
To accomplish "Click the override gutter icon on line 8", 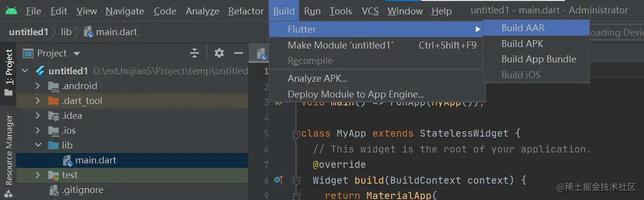I will pos(278,180).
